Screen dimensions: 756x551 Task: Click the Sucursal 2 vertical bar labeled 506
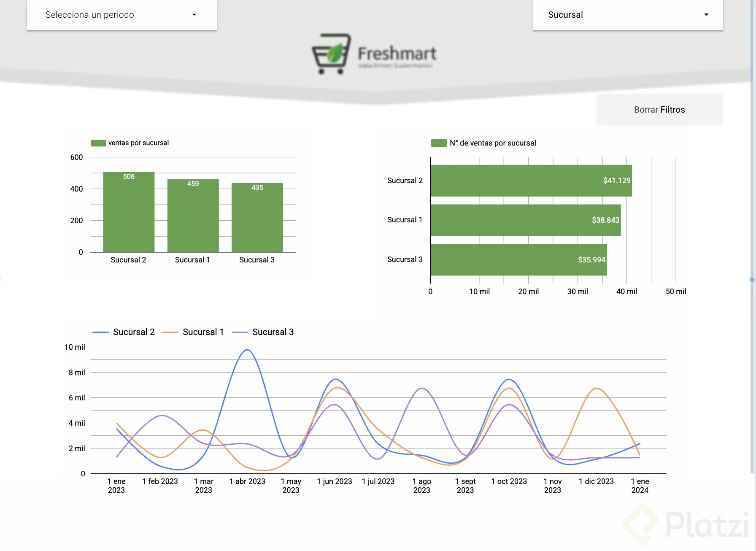(129, 212)
